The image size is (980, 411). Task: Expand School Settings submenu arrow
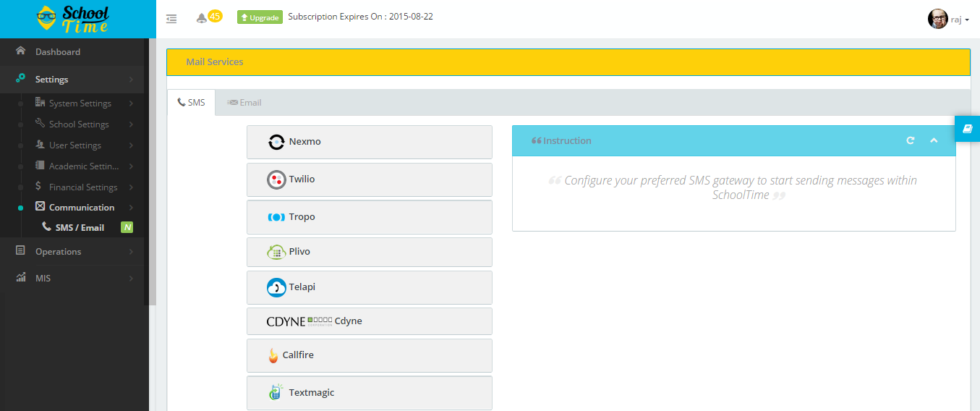131,124
